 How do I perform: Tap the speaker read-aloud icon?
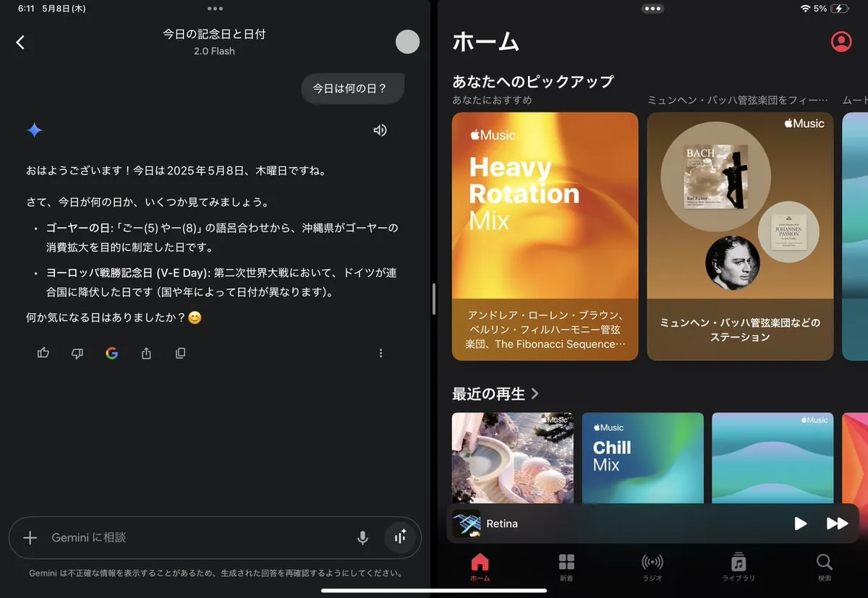click(380, 130)
